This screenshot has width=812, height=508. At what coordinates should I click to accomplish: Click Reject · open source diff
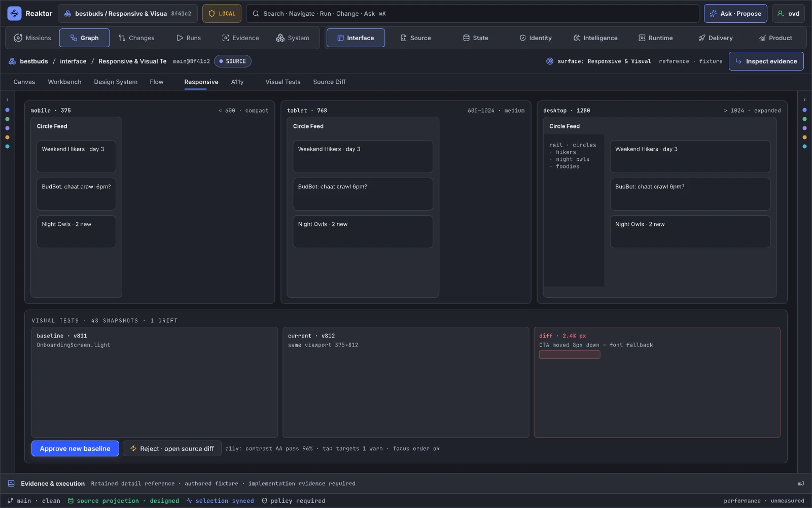click(x=172, y=449)
